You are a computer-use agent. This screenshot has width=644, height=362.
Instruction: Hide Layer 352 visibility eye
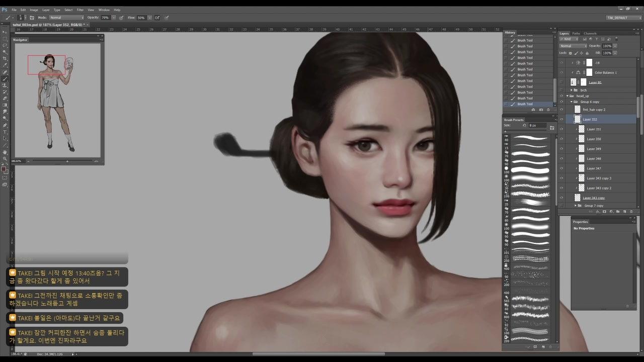pyautogui.click(x=561, y=120)
